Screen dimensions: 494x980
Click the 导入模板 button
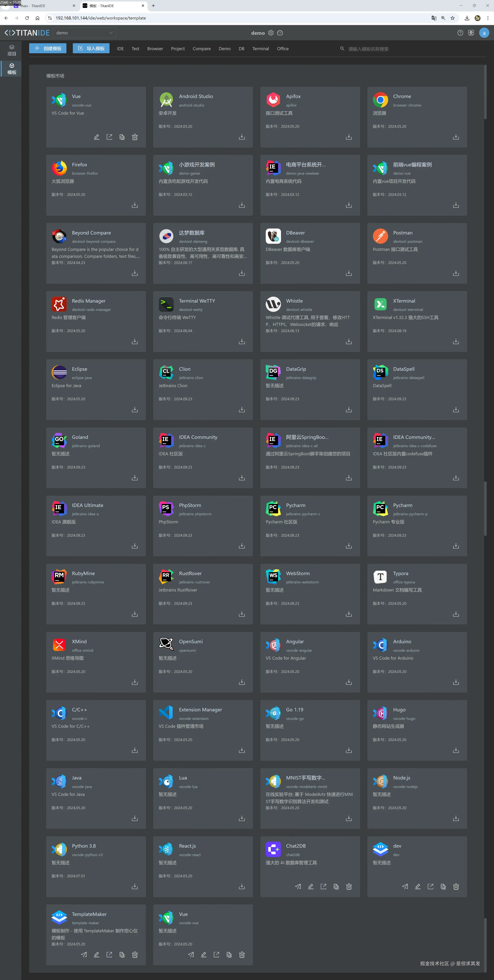click(91, 48)
